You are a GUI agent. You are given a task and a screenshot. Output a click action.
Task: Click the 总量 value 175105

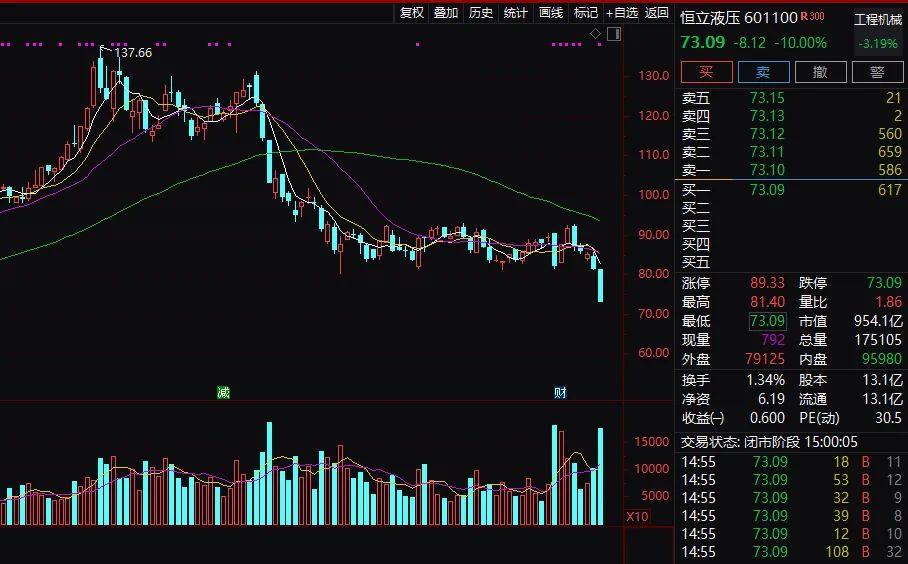pyautogui.click(x=878, y=339)
